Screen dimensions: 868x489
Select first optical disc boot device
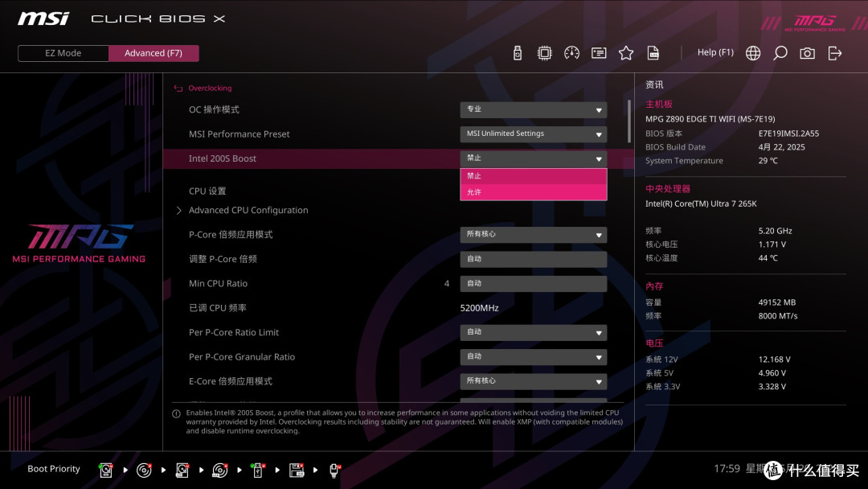[144, 471]
